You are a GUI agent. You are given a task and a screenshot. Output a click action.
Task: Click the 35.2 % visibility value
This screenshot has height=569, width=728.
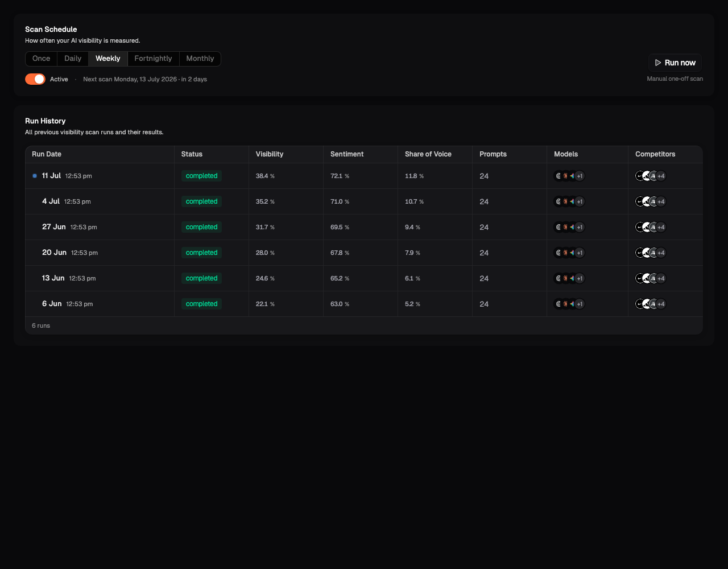click(265, 202)
